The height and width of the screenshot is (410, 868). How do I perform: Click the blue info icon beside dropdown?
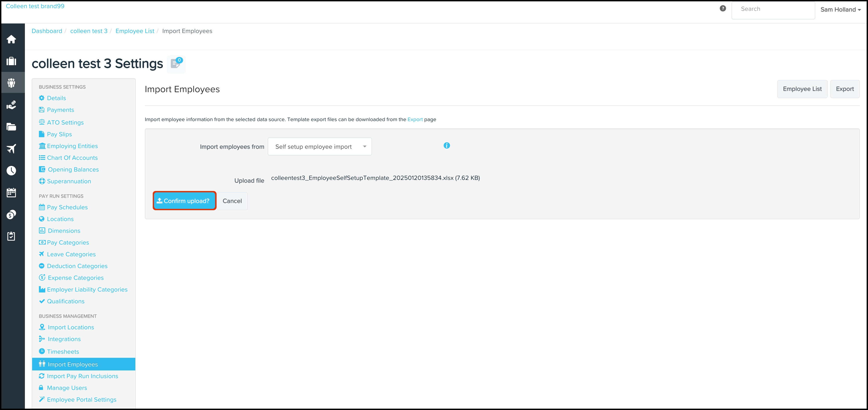click(446, 145)
